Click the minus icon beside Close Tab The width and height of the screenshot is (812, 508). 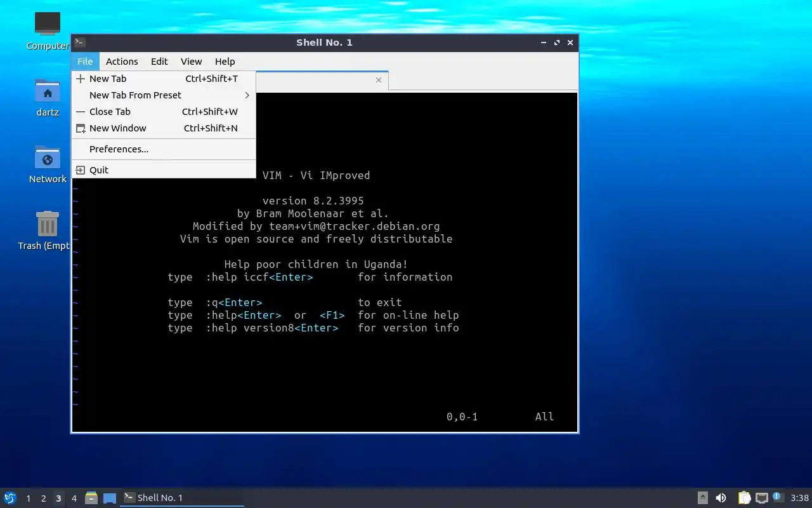point(81,112)
